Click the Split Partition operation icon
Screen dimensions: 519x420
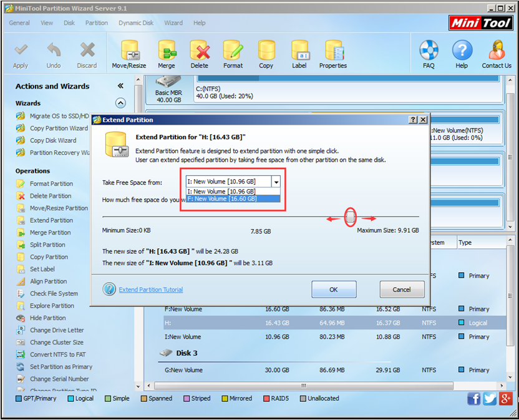pyautogui.click(x=21, y=245)
